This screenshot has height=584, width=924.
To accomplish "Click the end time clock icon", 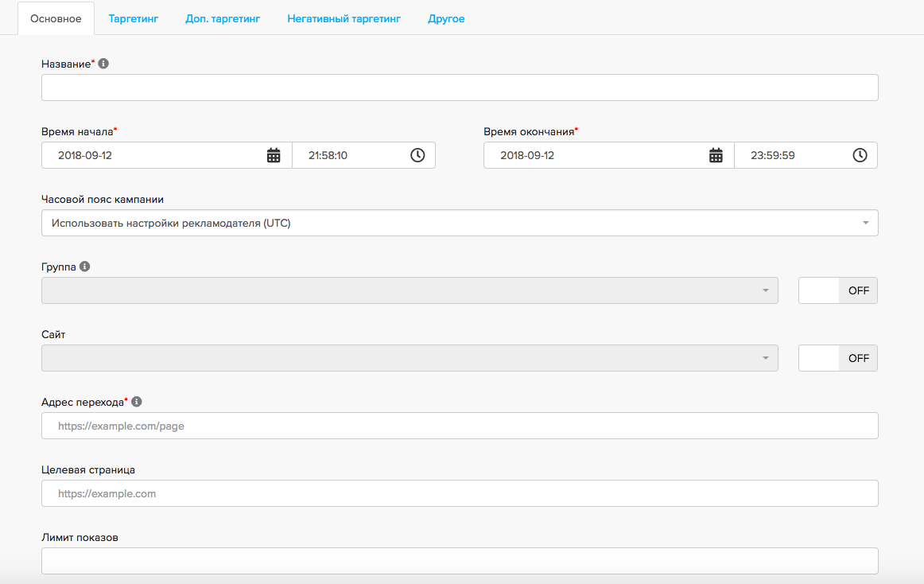I will click(x=860, y=155).
